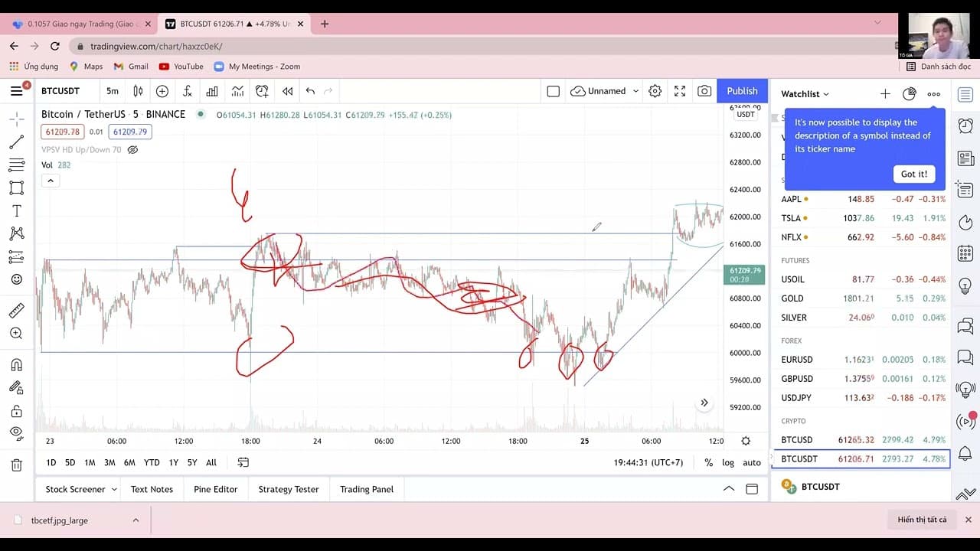This screenshot has height=551, width=980.
Task: Open the financials bar chart icon
Action: point(212,91)
